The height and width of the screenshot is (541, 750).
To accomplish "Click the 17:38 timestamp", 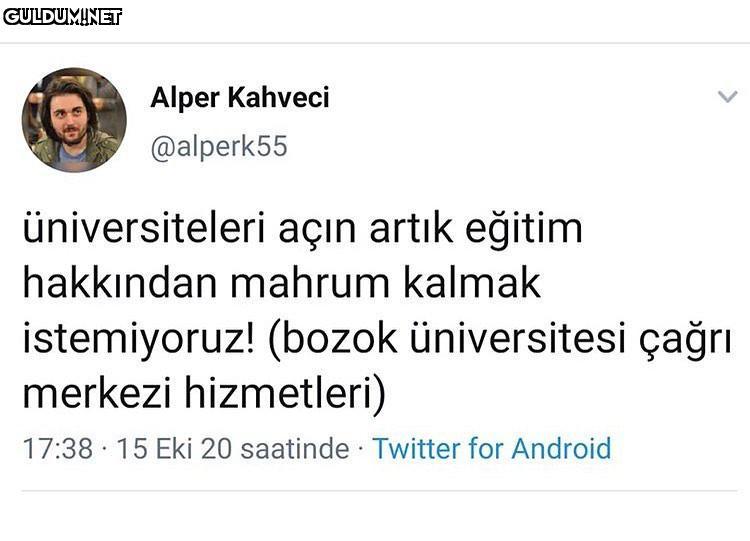I will coord(57,448).
